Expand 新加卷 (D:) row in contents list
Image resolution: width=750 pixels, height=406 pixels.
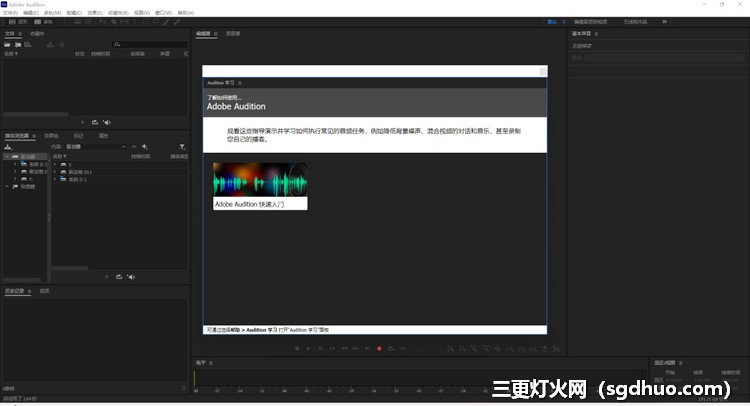[55, 172]
